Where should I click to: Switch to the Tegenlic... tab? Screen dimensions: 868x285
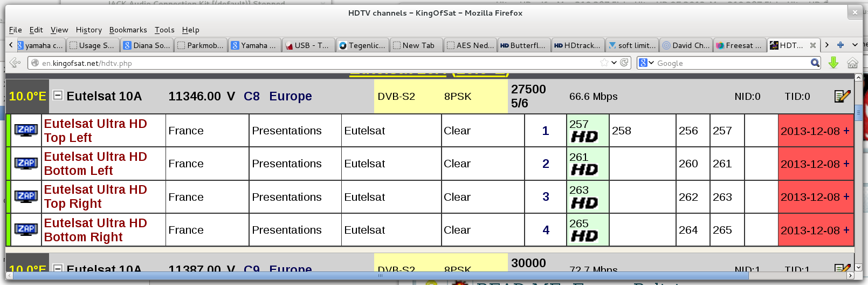362,45
